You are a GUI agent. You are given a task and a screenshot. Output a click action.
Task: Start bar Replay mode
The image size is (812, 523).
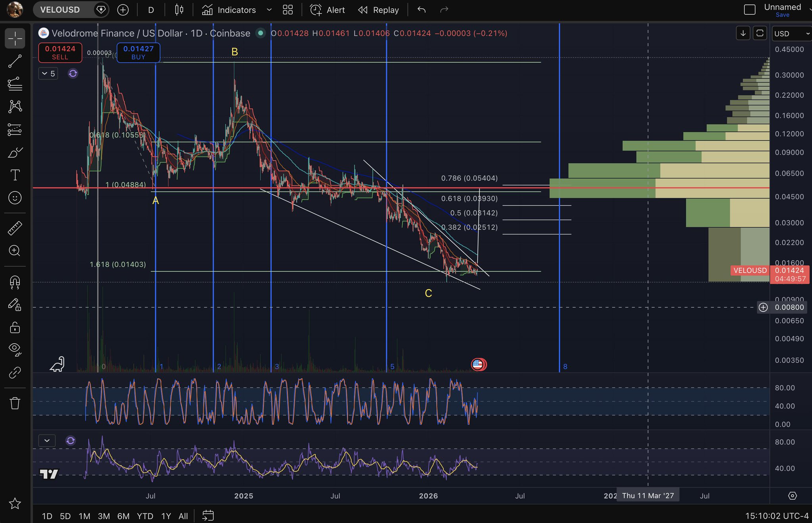tap(379, 10)
